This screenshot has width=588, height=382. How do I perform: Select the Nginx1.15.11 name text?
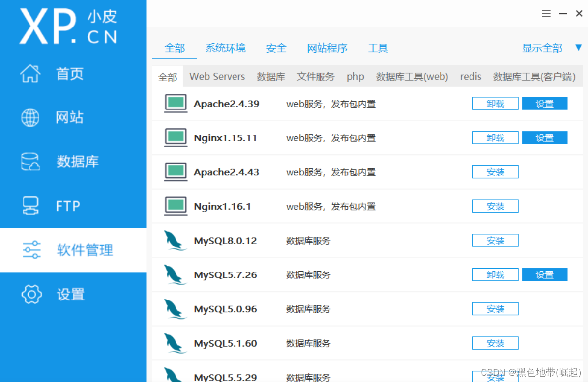(x=225, y=138)
